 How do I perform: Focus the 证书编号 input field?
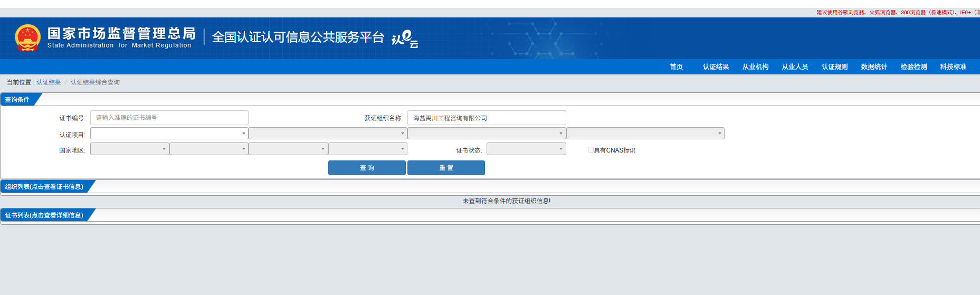point(169,118)
